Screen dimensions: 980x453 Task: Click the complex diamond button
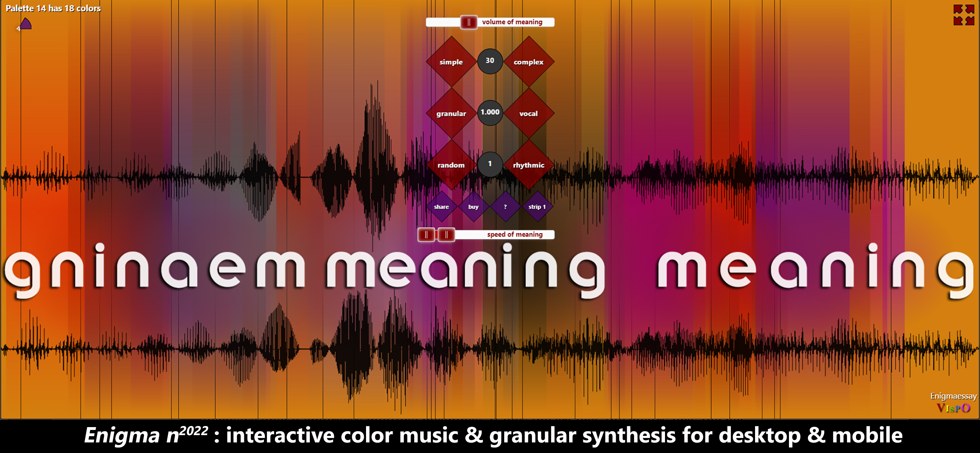[528, 62]
